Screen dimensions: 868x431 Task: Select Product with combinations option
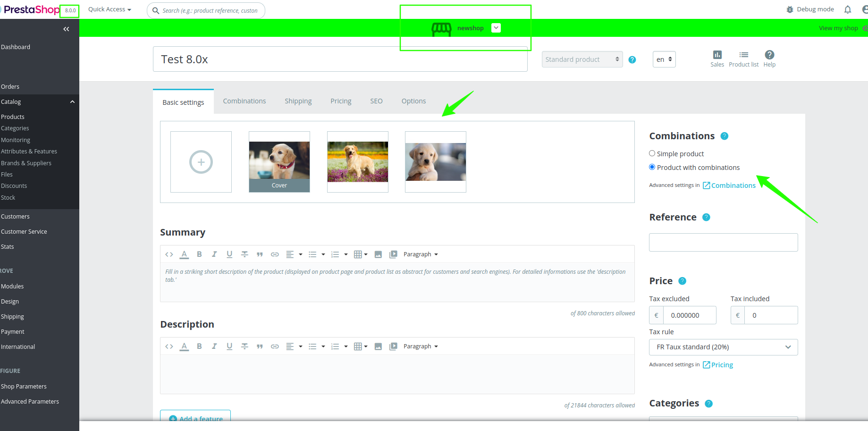click(652, 167)
